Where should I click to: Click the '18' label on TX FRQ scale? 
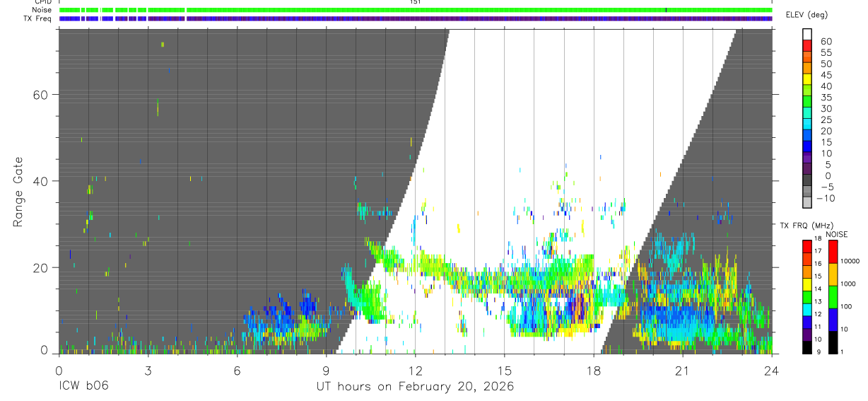817,238
